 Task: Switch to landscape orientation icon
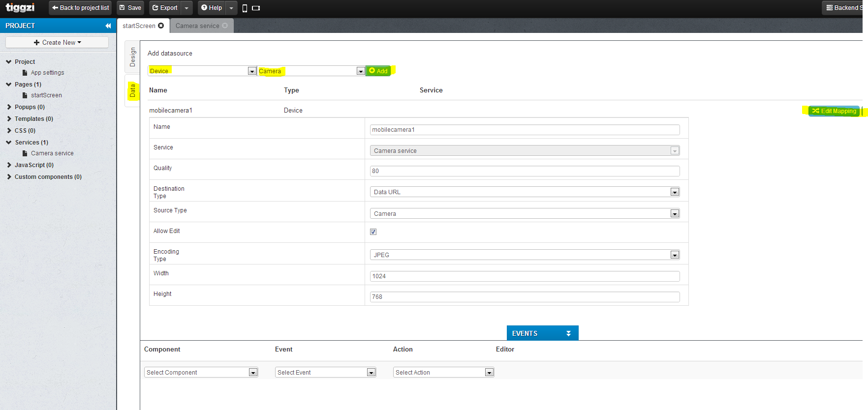[x=256, y=8]
